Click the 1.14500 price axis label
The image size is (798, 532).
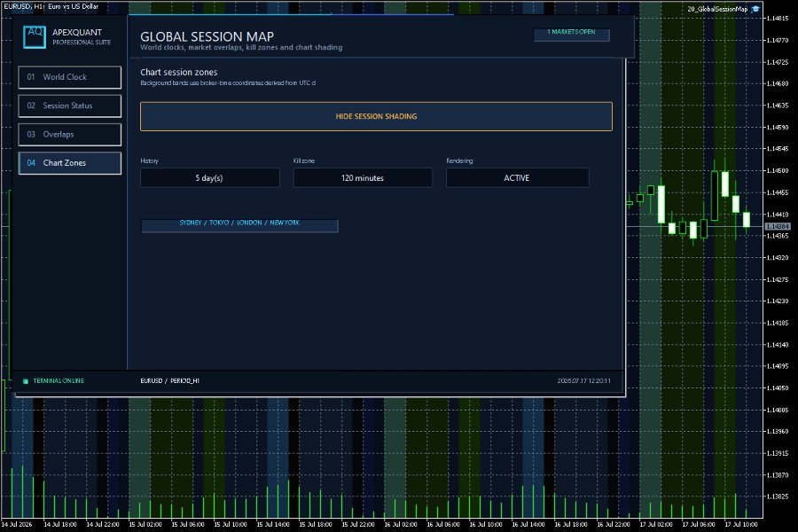point(777,170)
